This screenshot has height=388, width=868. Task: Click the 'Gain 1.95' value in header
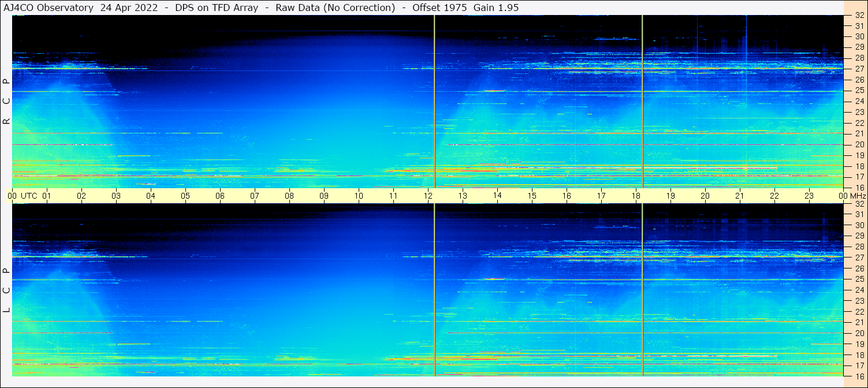(496, 8)
